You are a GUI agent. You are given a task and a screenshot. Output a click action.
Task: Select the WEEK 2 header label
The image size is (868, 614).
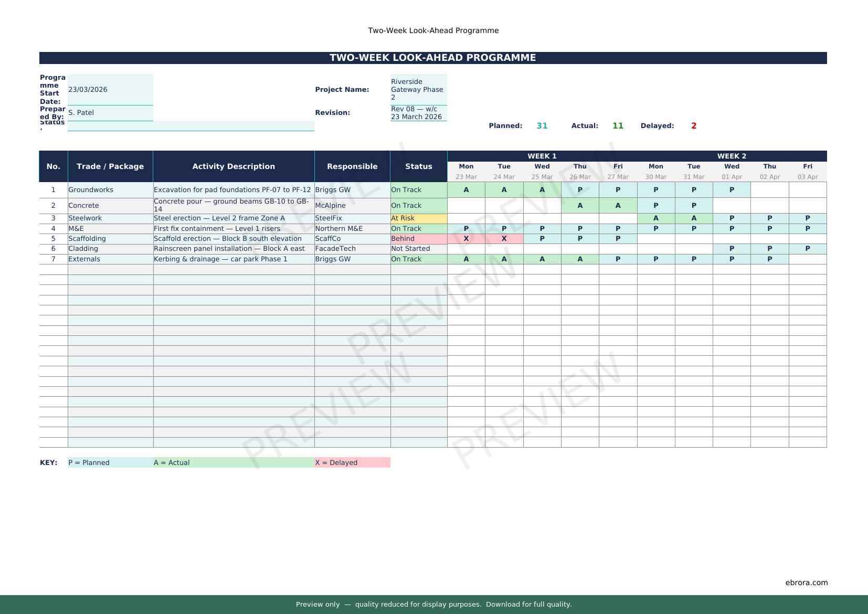[x=732, y=156]
